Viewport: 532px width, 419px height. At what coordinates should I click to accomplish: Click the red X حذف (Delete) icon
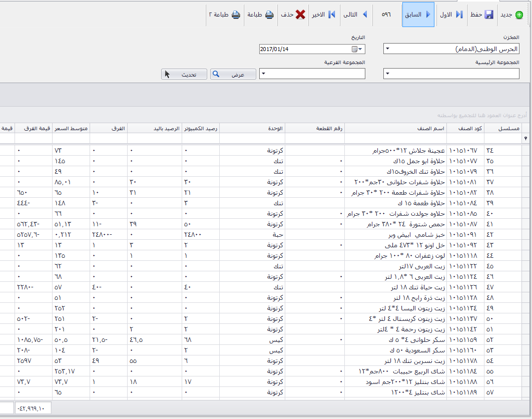[x=300, y=15]
